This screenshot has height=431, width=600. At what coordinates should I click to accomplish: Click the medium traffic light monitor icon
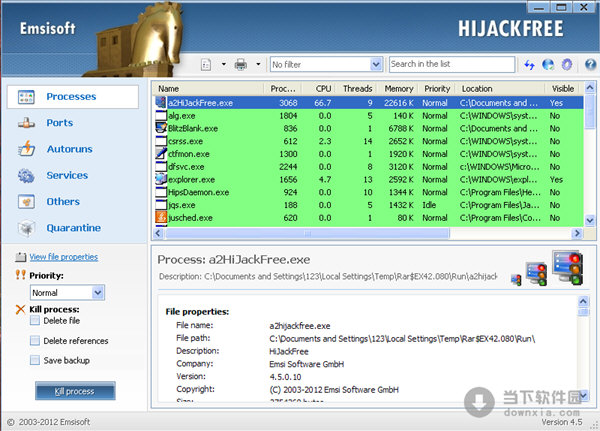(x=536, y=274)
